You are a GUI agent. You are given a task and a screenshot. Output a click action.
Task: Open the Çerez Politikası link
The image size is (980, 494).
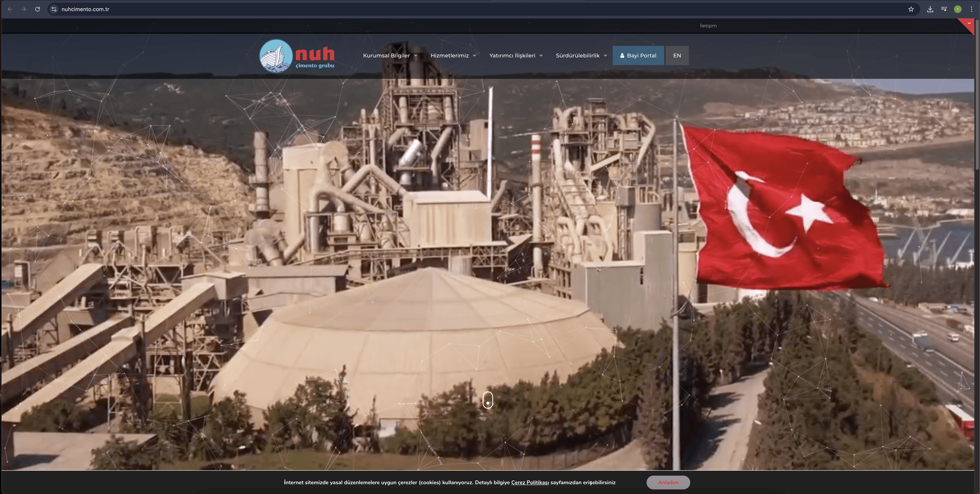tap(530, 482)
